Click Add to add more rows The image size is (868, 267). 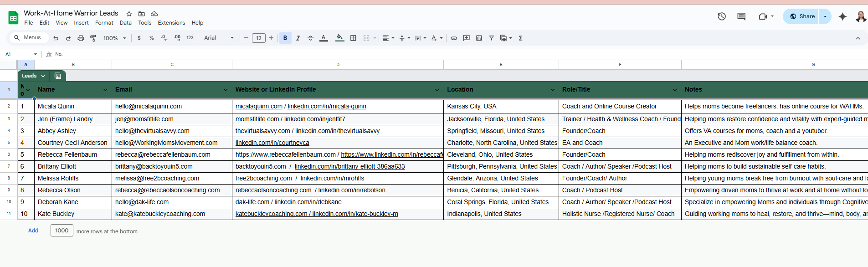point(33,231)
